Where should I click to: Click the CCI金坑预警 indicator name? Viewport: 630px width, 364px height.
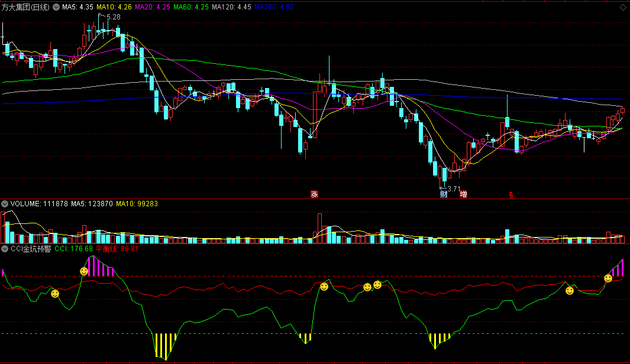click(31, 249)
